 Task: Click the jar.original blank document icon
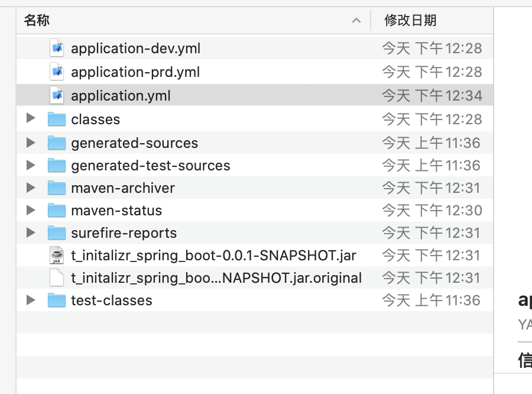tap(57, 277)
